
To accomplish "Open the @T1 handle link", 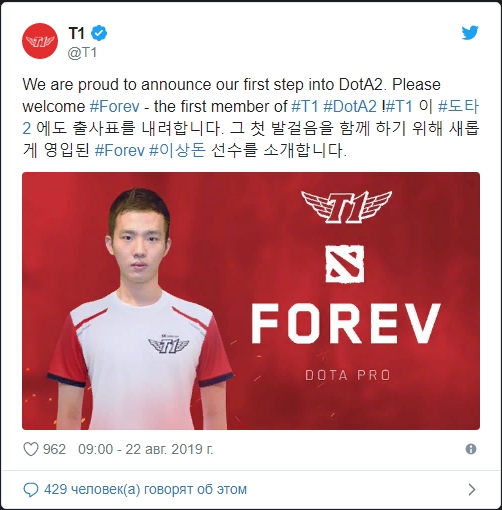I will 82,53.
